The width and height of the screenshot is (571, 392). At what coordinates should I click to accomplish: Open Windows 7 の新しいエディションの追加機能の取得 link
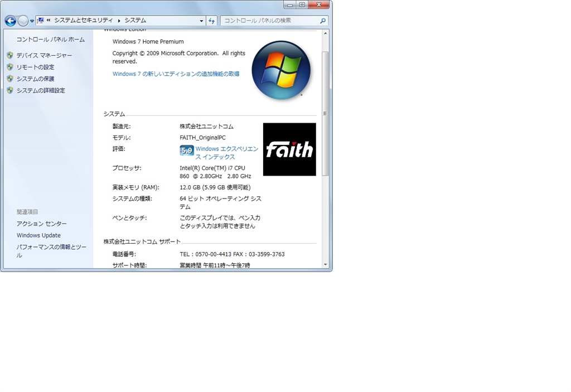point(176,74)
